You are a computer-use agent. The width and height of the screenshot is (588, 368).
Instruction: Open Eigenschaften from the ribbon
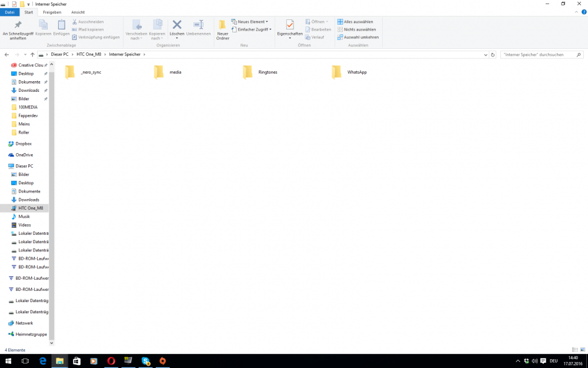click(x=289, y=28)
